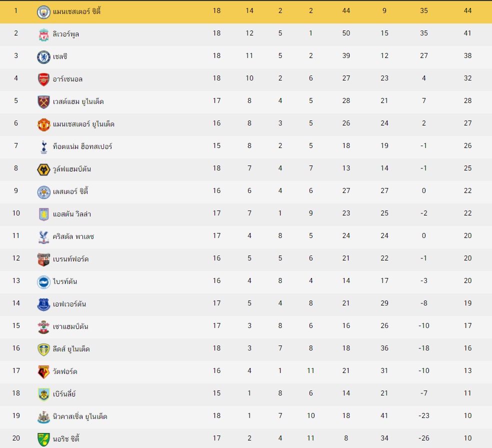
Task: Select the Everton blue crest
Action: coord(43,304)
